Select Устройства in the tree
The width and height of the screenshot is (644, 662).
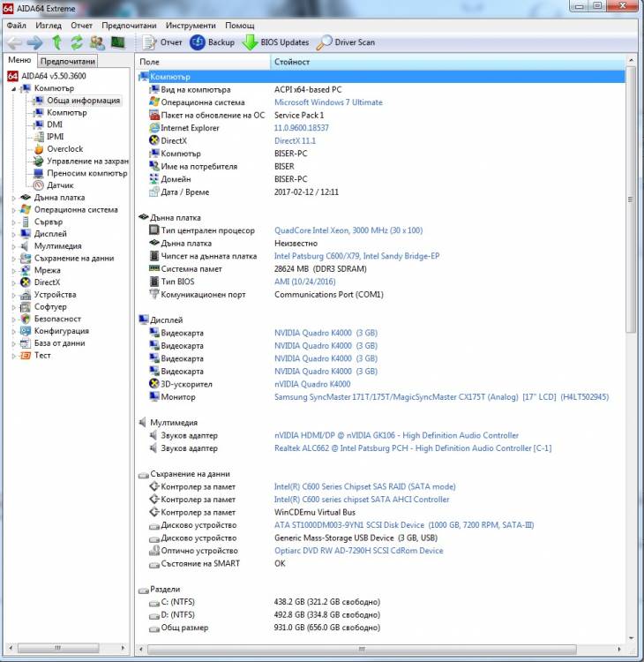tap(49, 295)
